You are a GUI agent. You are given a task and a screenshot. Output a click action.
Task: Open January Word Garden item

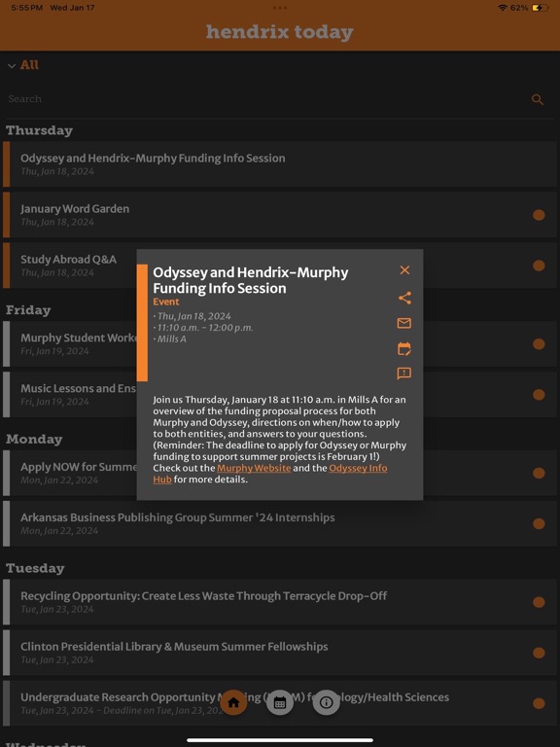coord(280,214)
